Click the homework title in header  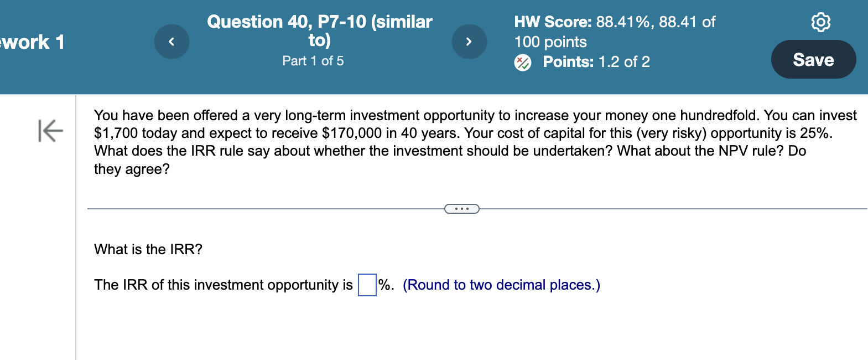pyautogui.click(x=32, y=42)
